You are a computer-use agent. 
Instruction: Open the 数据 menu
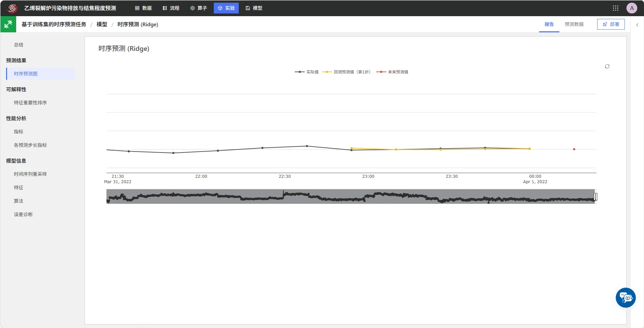(143, 8)
